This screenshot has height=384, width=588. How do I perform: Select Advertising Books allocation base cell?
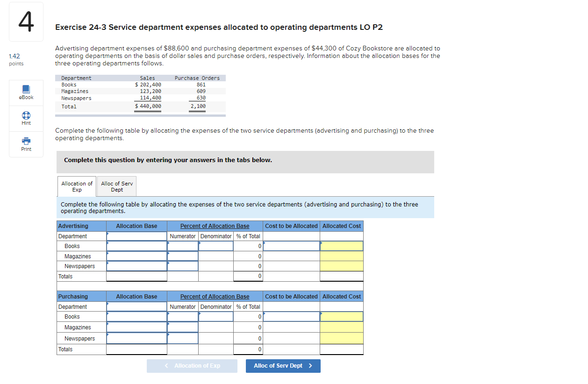click(136, 246)
